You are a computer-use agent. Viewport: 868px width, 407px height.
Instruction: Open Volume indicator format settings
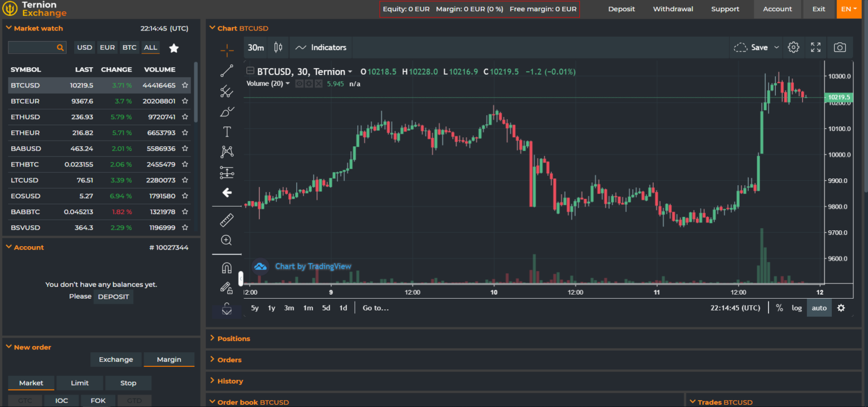click(309, 84)
